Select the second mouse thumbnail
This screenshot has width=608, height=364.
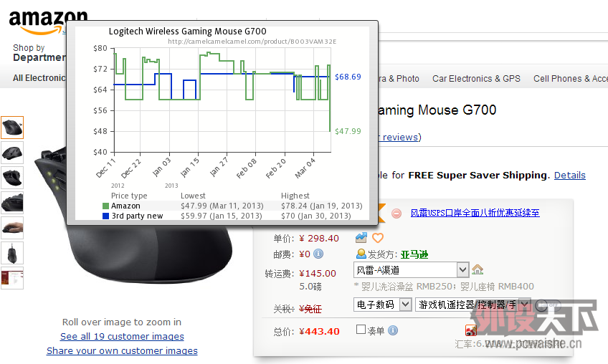(x=12, y=153)
